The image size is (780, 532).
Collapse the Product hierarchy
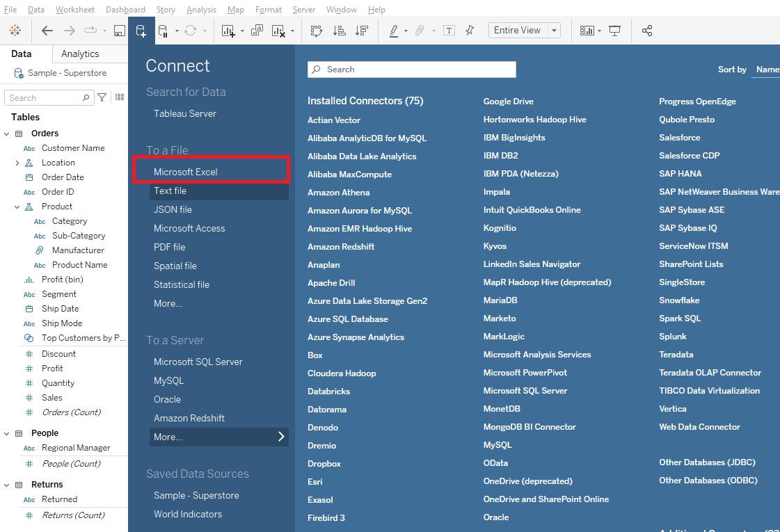pyautogui.click(x=17, y=207)
